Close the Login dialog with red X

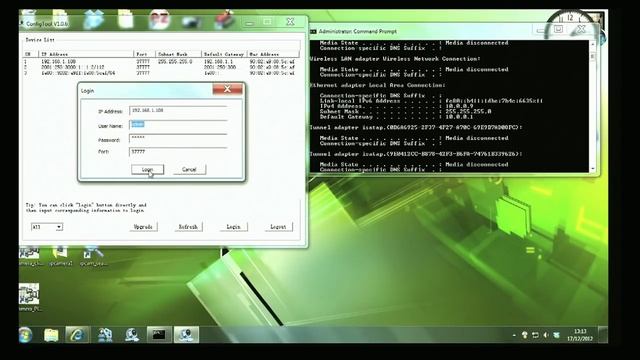(227, 89)
